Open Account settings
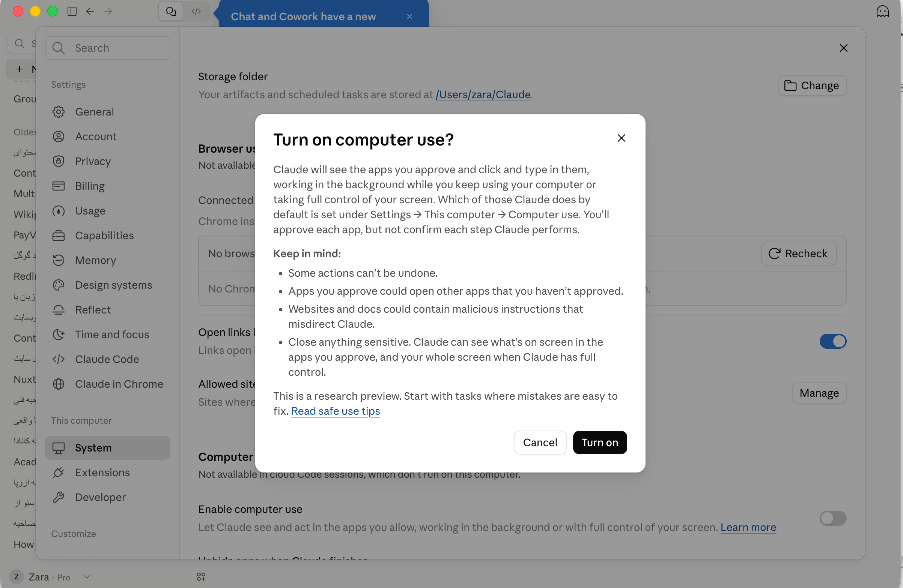Image resolution: width=903 pixels, height=588 pixels. click(x=108, y=136)
